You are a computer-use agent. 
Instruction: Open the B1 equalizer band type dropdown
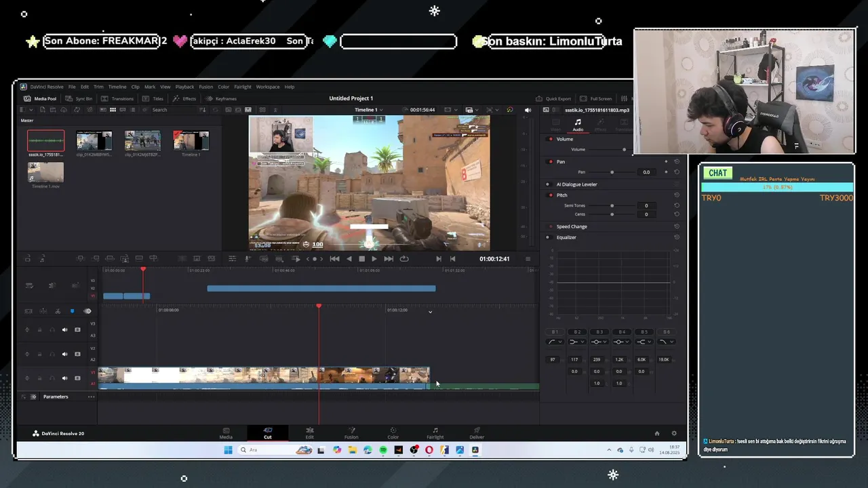(560, 342)
